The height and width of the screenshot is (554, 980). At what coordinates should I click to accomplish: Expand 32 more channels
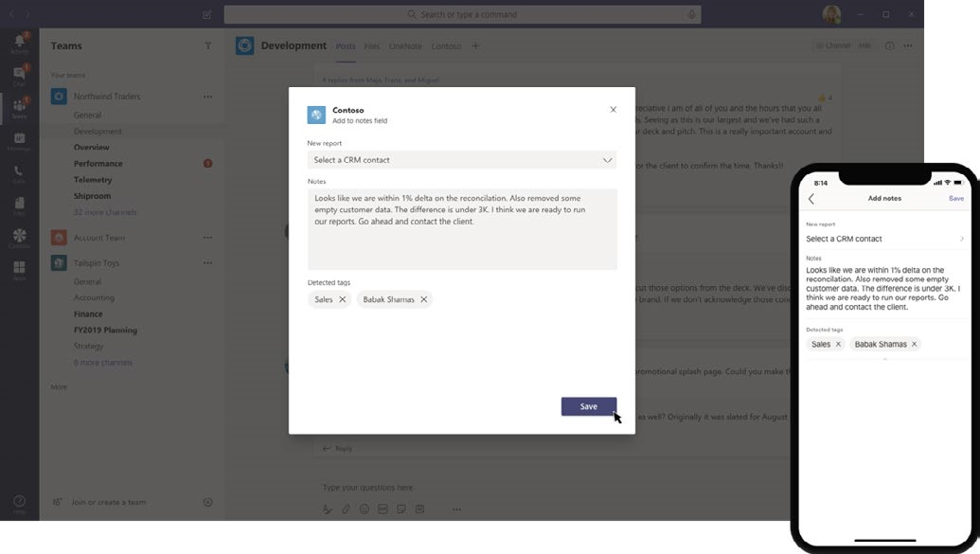[105, 212]
